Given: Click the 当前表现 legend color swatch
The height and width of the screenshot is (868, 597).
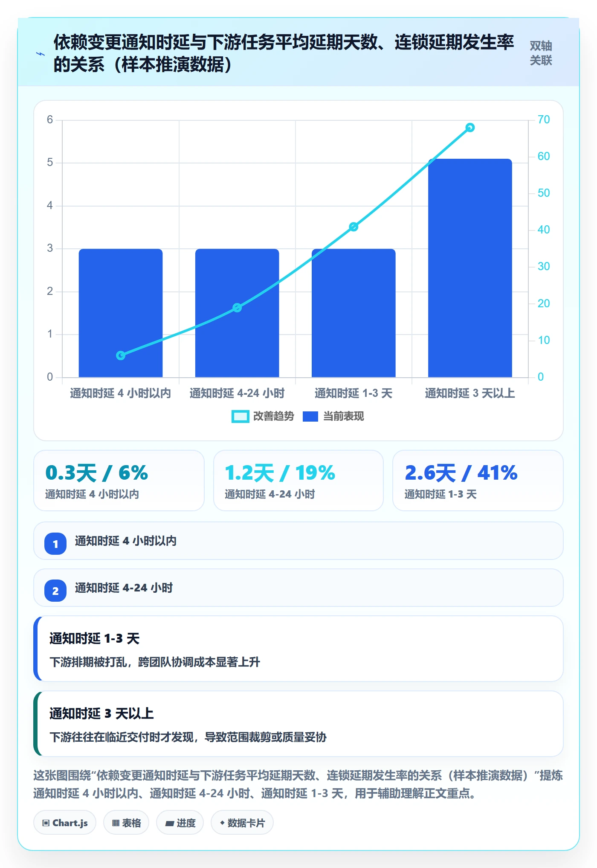Looking at the screenshot, I should click(310, 417).
